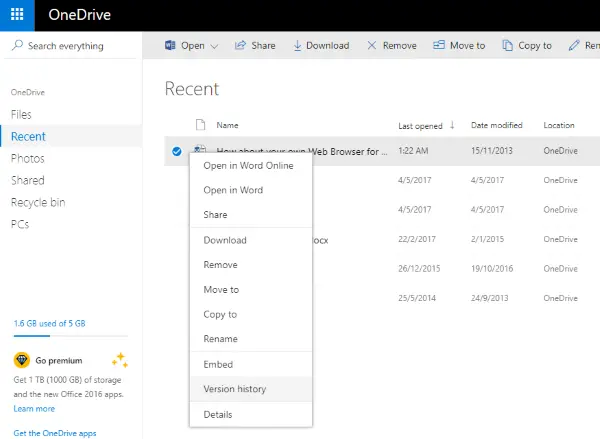
Task: Click the Copy to icon in toolbar
Action: pos(508,46)
